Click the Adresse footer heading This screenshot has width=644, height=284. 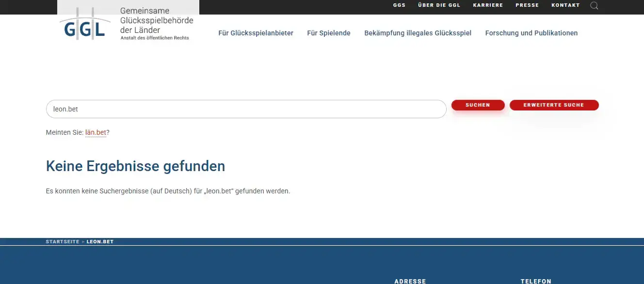tap(410, 281)
